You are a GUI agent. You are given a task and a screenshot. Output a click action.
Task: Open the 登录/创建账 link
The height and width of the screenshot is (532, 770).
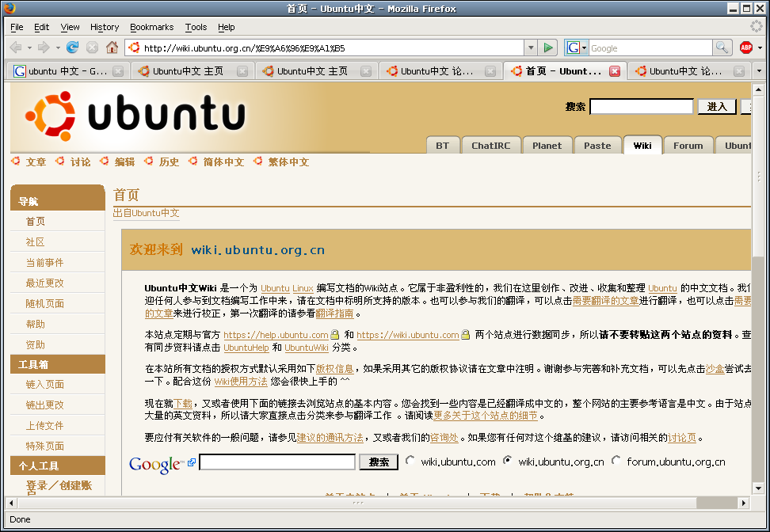59,486
